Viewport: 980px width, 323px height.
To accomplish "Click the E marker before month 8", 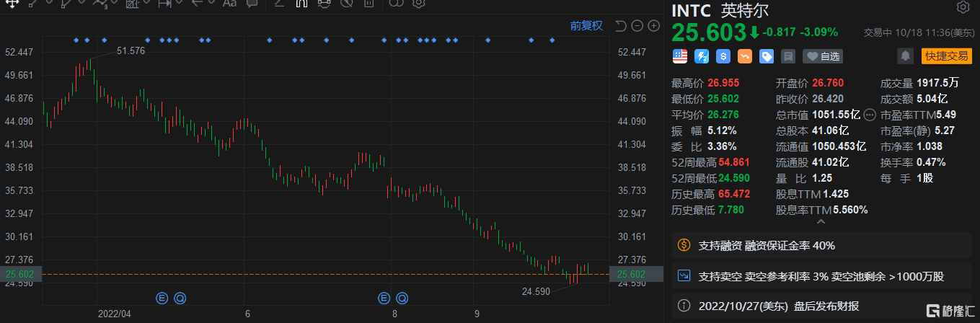I will point(384,297).
